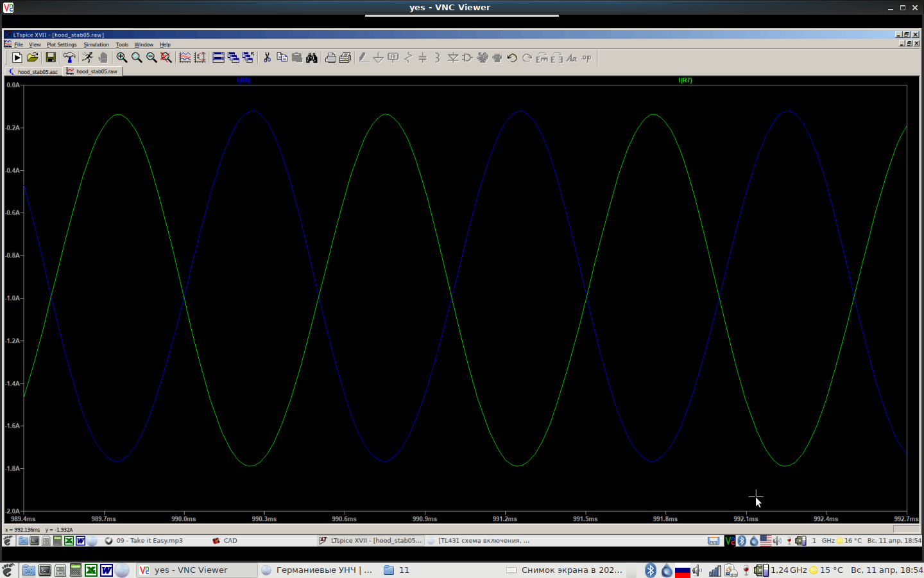Viewport: 924px width, 578px height.
Task: Click the blue trace label above plot
Action: tap(244, 80)
